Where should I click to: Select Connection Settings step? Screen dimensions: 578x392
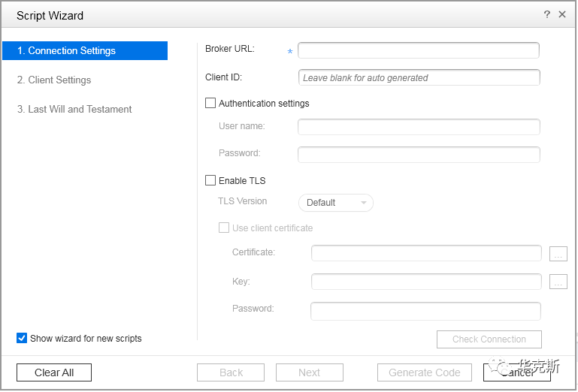[84, 51]
